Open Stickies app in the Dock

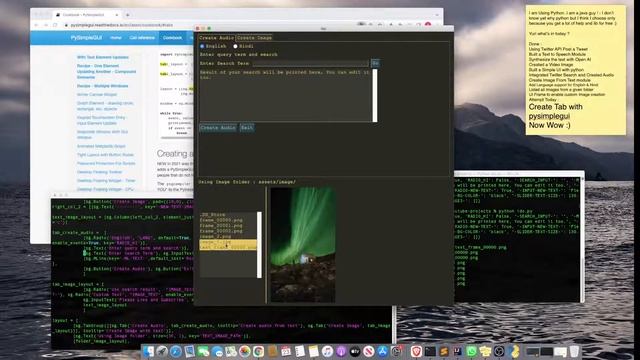coord(485,351)
